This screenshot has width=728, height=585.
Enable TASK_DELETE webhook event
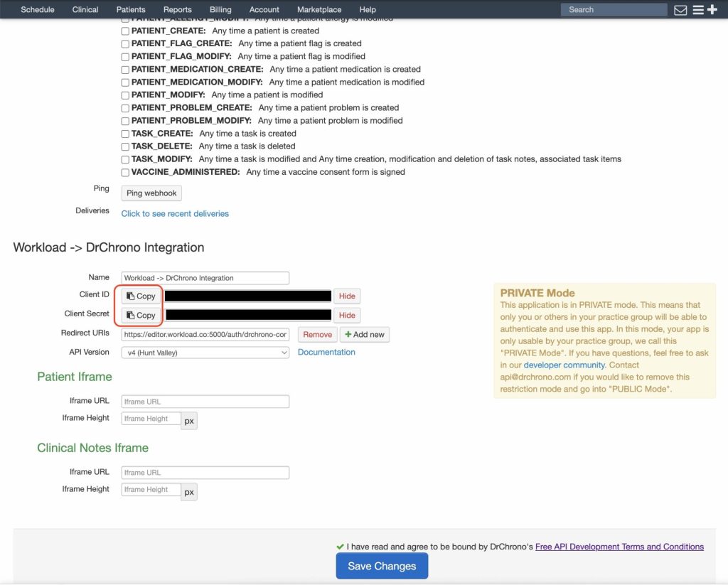click(125, 146)
